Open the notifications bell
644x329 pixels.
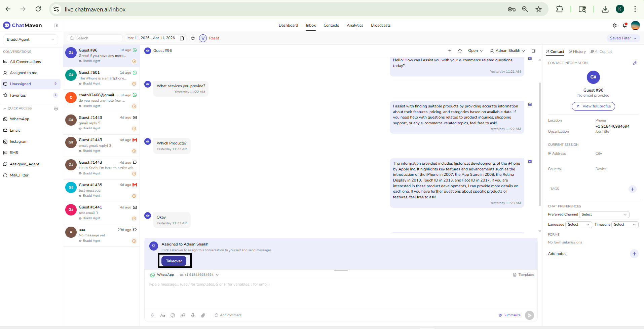[x=625, y=25]
